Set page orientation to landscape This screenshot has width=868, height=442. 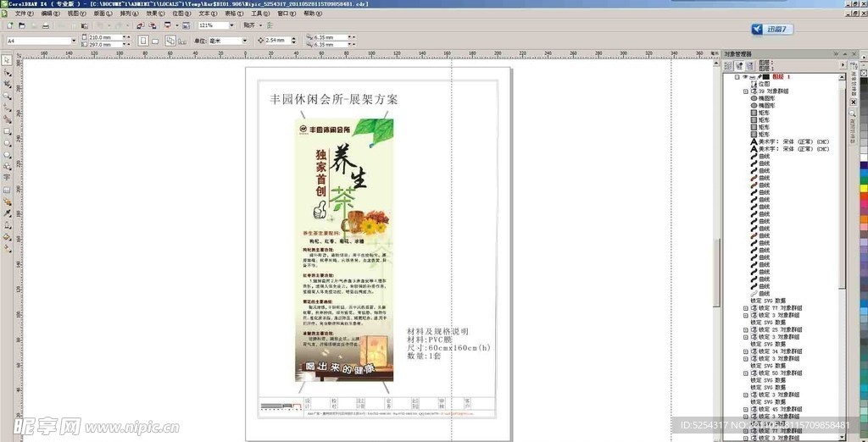(155, 41)
